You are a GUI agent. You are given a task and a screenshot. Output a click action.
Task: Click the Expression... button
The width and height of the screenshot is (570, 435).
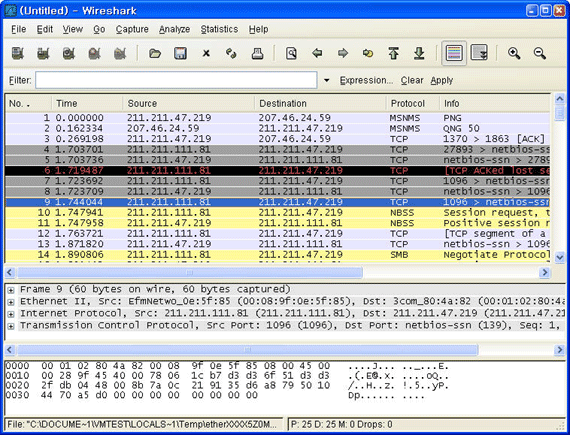[366, 80]
